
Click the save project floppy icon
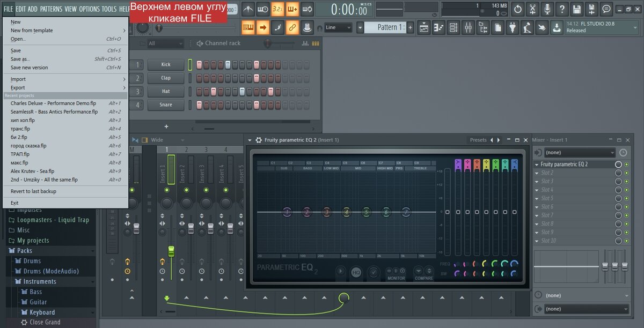coord(577,9)
